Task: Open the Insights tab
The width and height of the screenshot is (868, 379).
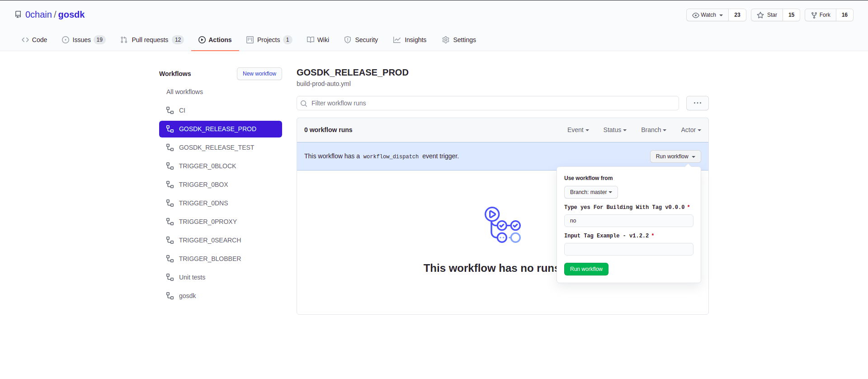Action: [410, 40]
